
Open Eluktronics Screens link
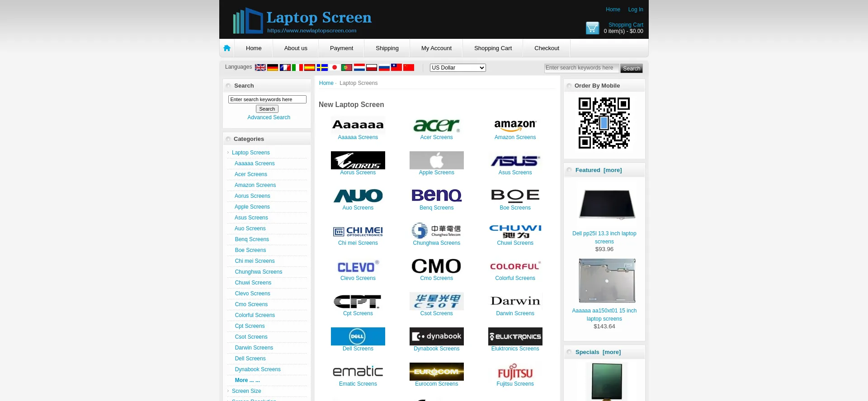pos(515,349)
